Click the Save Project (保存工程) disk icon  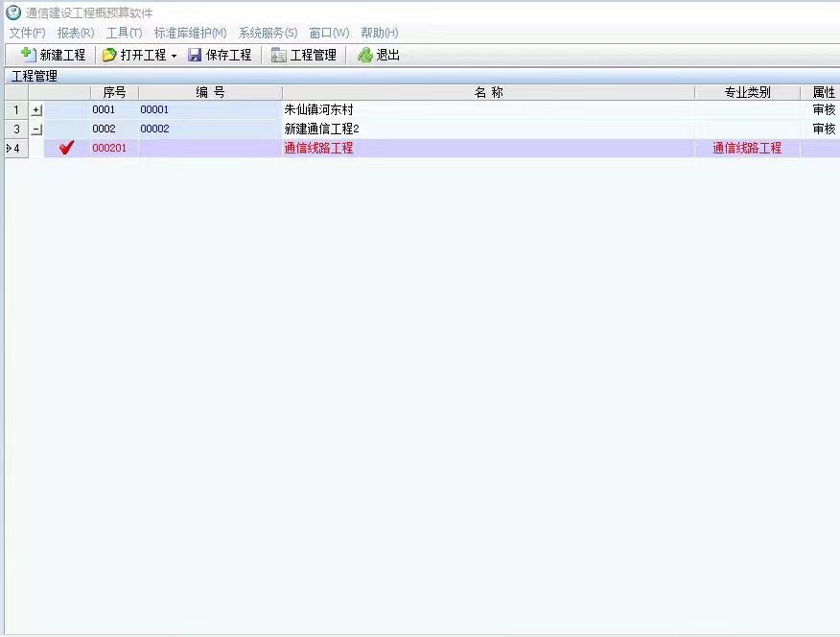195,55
